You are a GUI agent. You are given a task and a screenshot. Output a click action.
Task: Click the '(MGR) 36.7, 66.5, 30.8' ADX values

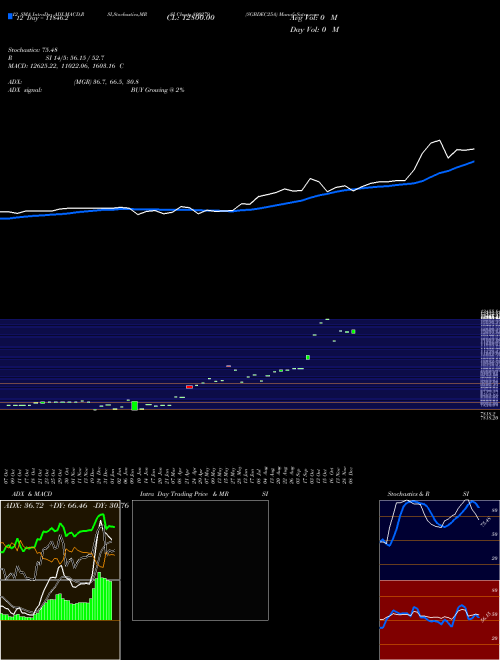(x=106, y=82)
